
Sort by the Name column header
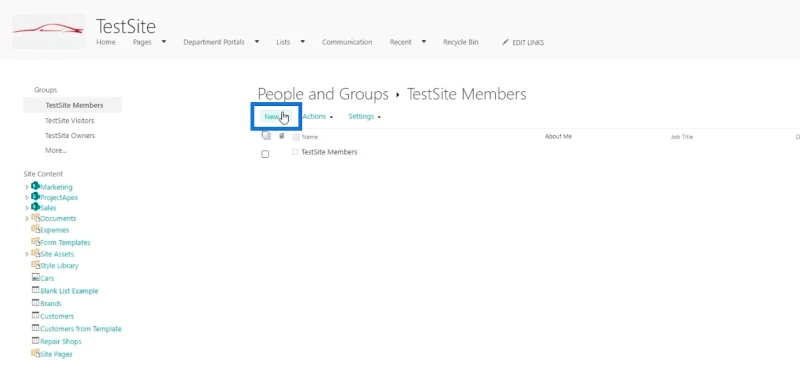tap(310, 137)
